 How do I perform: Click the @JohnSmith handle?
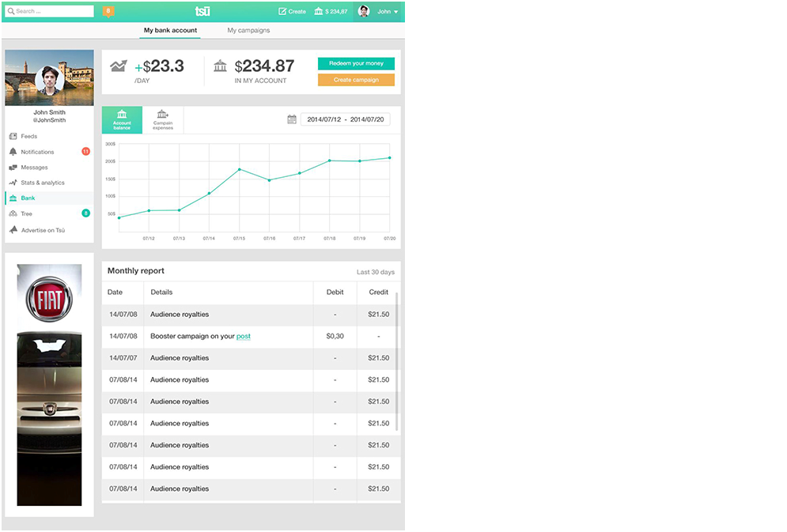(x=49, y=120)
